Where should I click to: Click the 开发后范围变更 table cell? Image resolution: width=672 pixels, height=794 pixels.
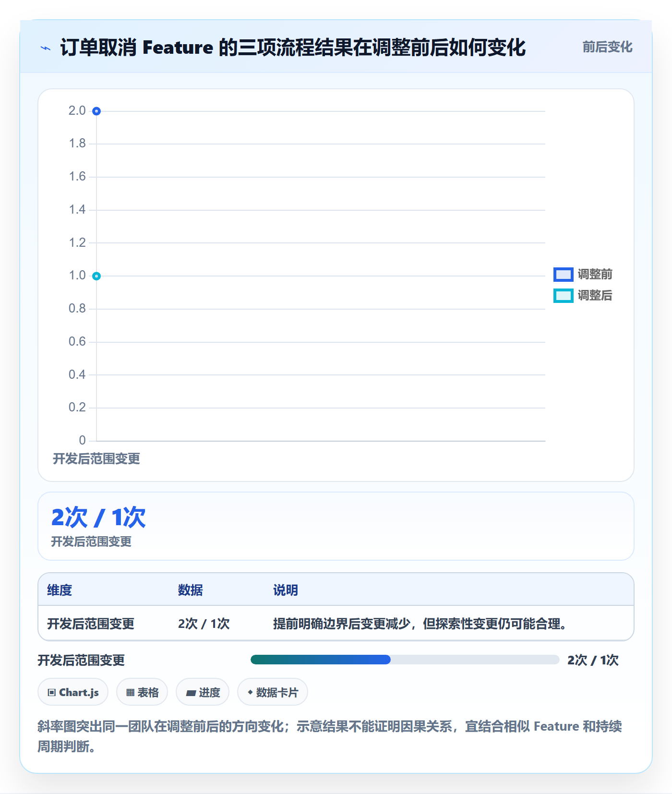click(91, 624)
